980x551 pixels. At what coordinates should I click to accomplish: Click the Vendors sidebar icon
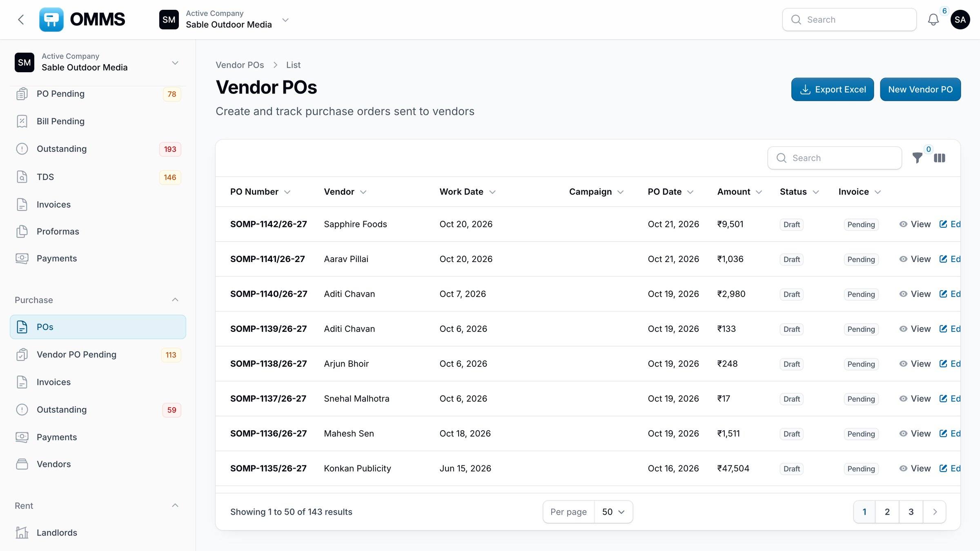pos(22,464)
